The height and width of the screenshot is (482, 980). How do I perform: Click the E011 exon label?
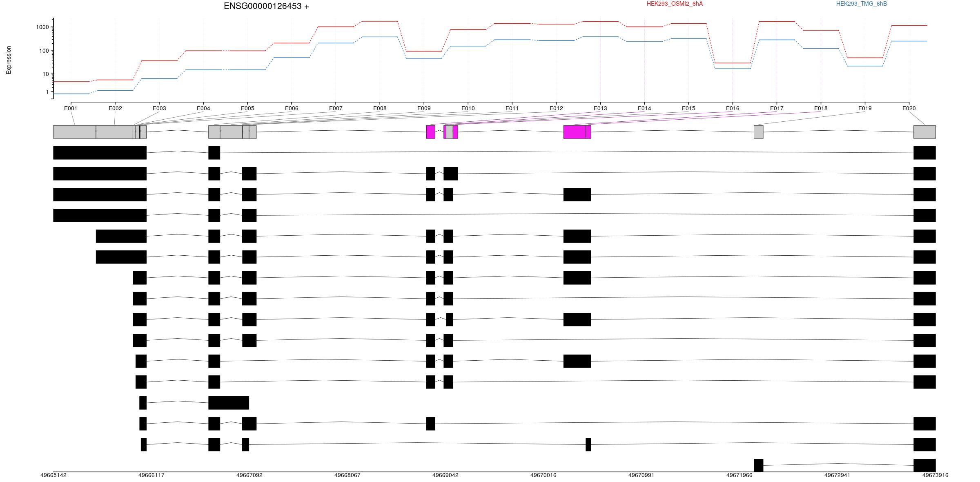[512, 108]
